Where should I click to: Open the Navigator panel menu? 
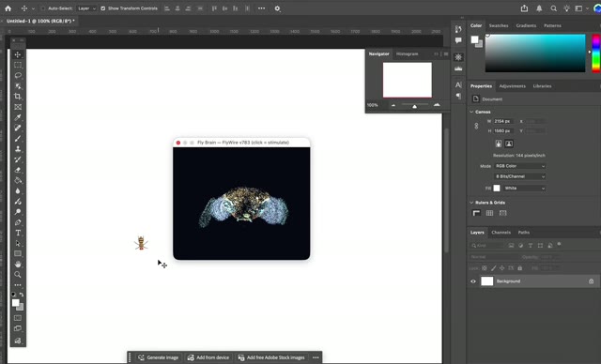446,54
